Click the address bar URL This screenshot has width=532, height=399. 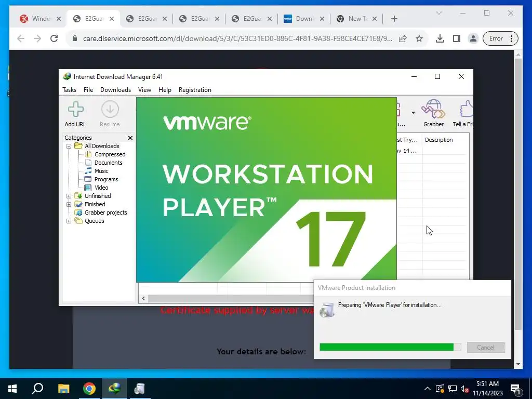(237, 38)
